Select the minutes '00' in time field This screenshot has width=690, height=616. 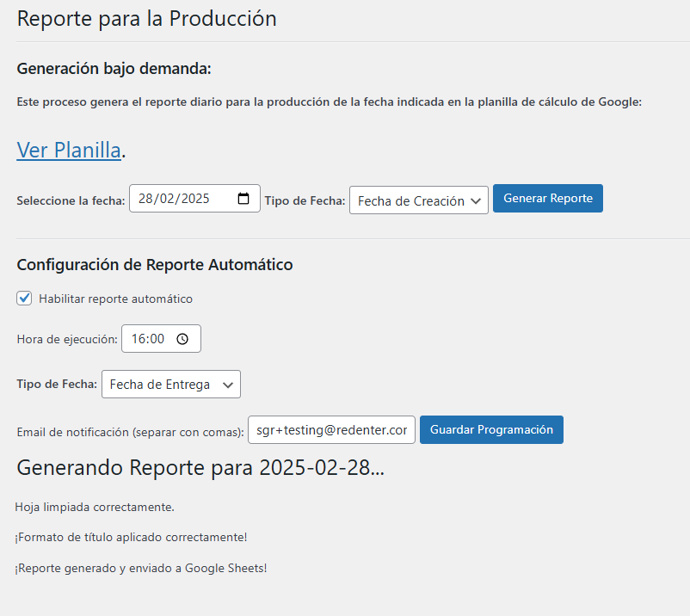point(156,339)
